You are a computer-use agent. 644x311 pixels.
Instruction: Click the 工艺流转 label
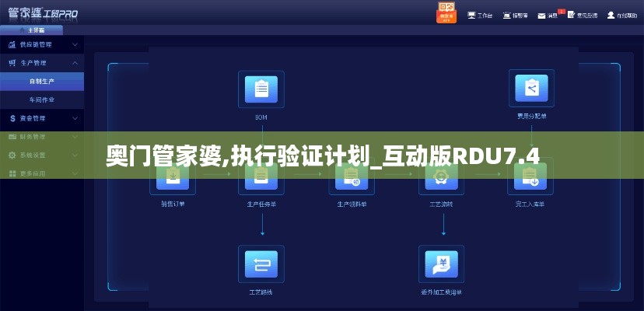442,204
